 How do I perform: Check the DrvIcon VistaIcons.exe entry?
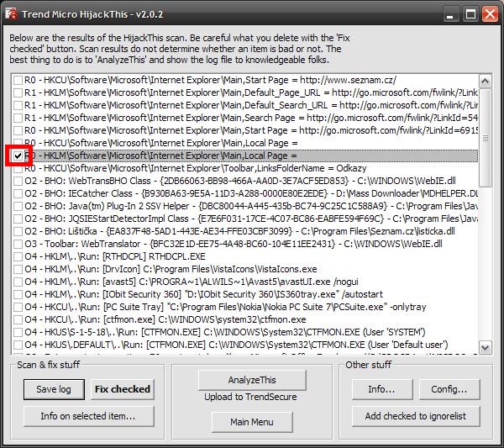(18, 269)
